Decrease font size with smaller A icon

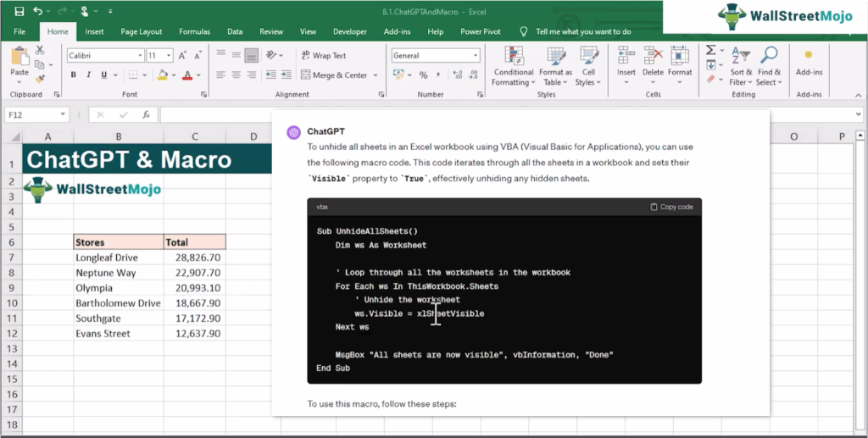pos(198,55)
